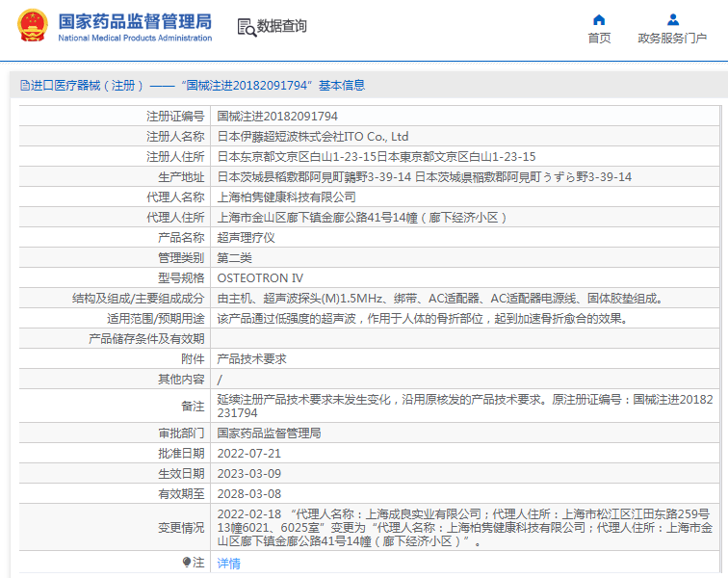728x578 pixels.
Task: Click the 国家药品监督管理局 header title
Action: point(135,21)
